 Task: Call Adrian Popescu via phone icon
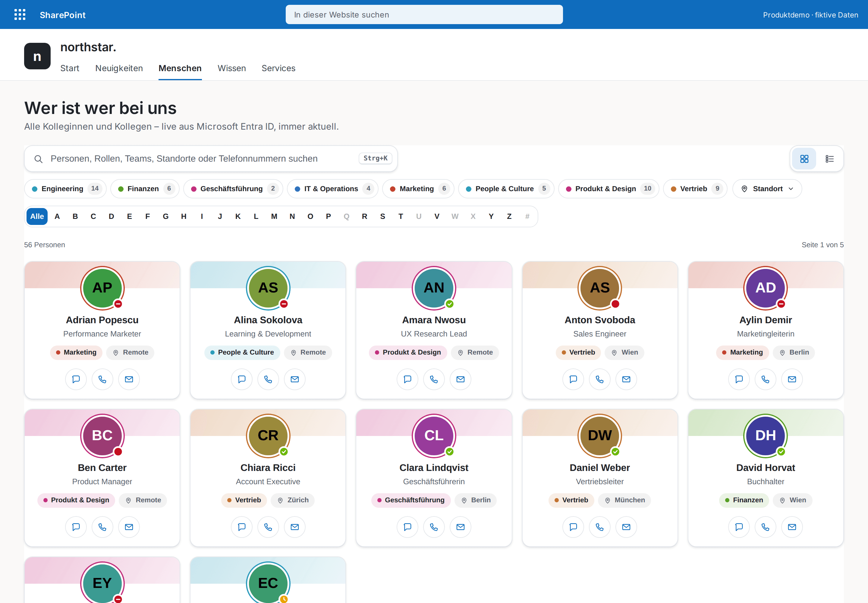coord(102,379)
